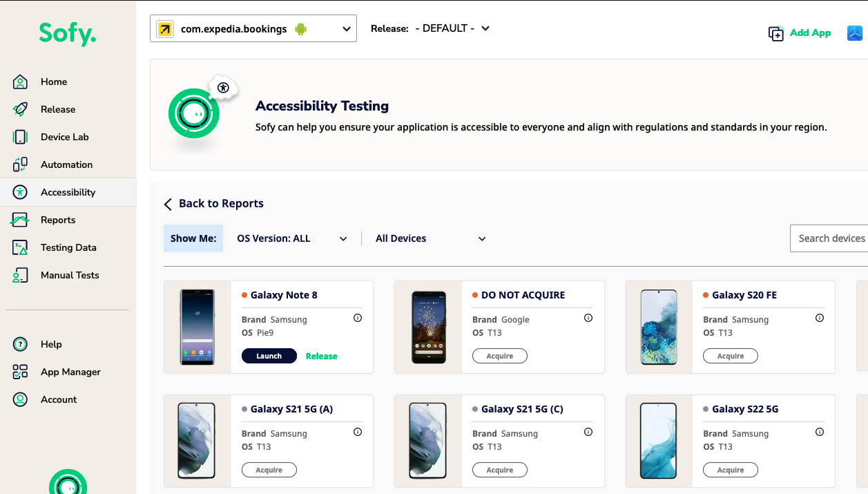Screen dimensions: 868x494
Task: Click the Release rocket icon
Action: (20, 109)
